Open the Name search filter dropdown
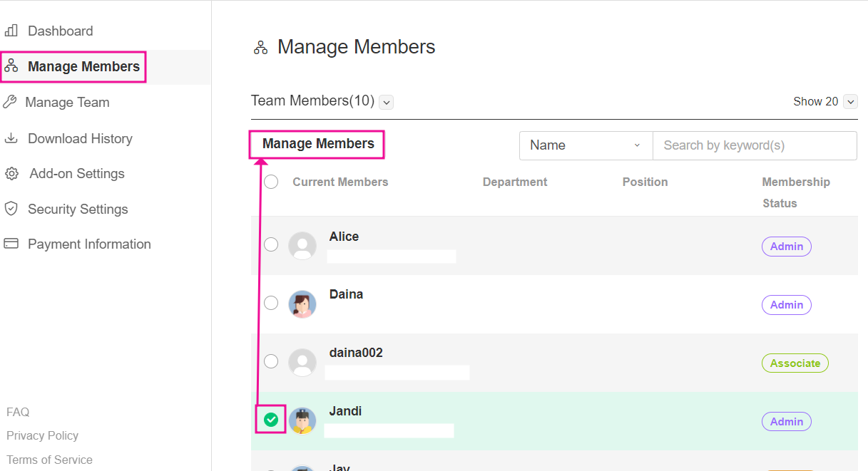Image resolution: width=868 pixels, height=471 pixels. coord(586,145)
